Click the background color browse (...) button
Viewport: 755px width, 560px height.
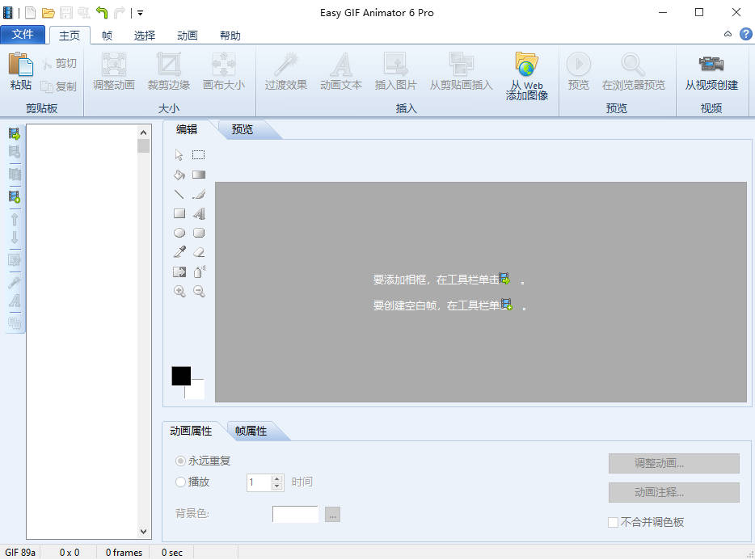point(332,514)
